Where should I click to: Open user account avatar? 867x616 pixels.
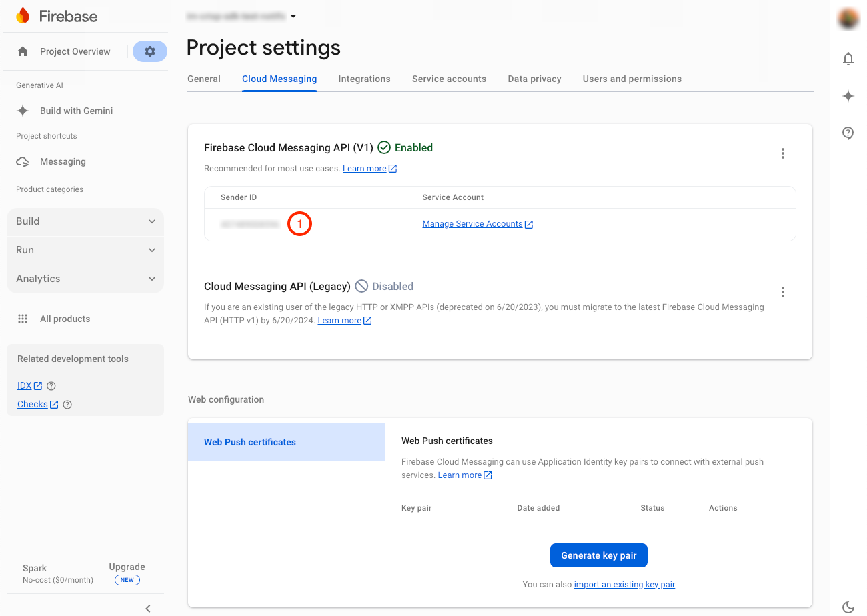[848, 19]
